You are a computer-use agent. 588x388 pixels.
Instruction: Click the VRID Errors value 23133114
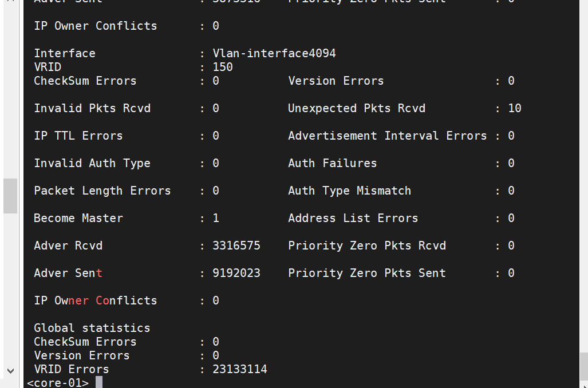coord(239,369)
